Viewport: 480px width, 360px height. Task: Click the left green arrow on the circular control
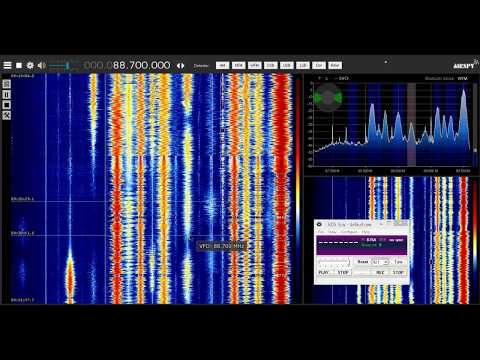(318, 98)
